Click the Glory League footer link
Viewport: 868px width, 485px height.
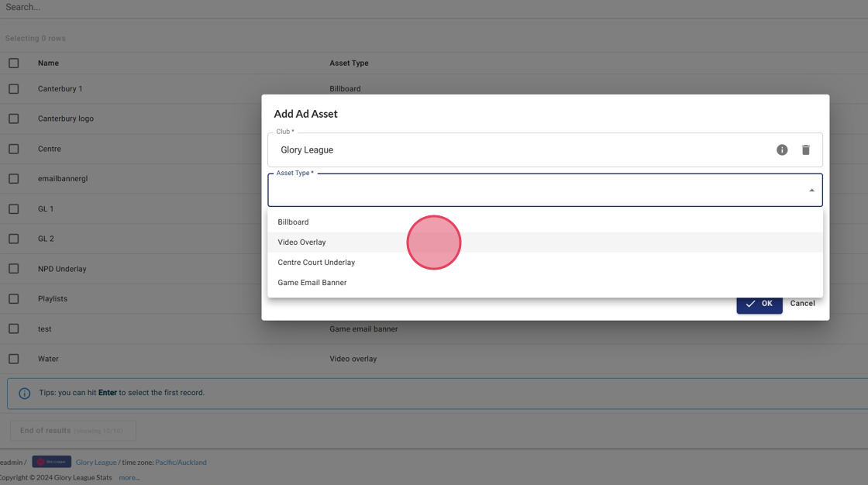(x=96, y=463)
